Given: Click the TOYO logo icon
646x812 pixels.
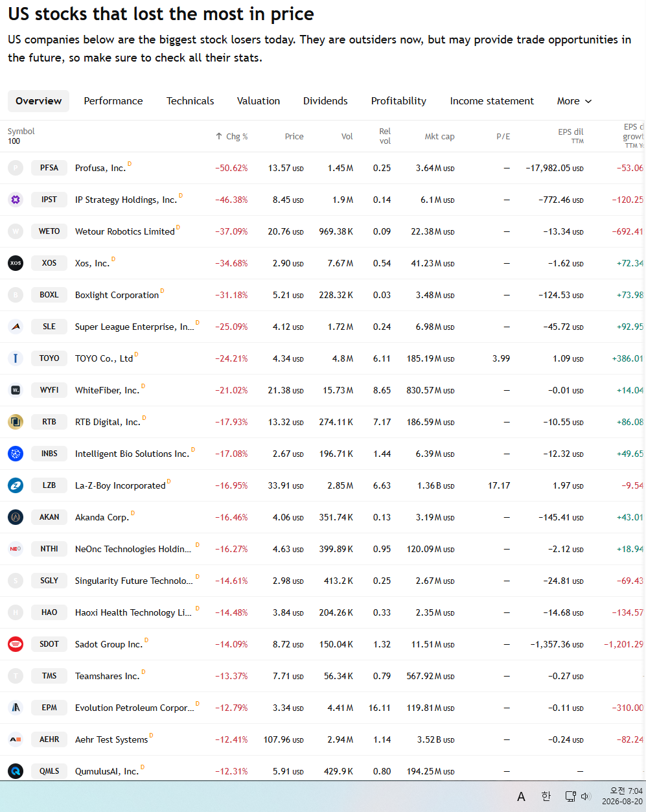Looking at the screenshot, I should (x=16, y=358).
